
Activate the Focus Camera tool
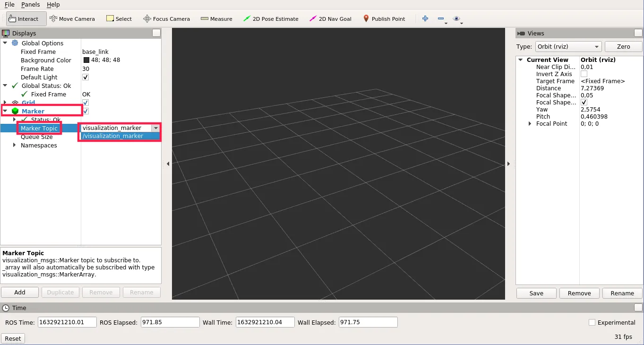(x=166, y=18)
